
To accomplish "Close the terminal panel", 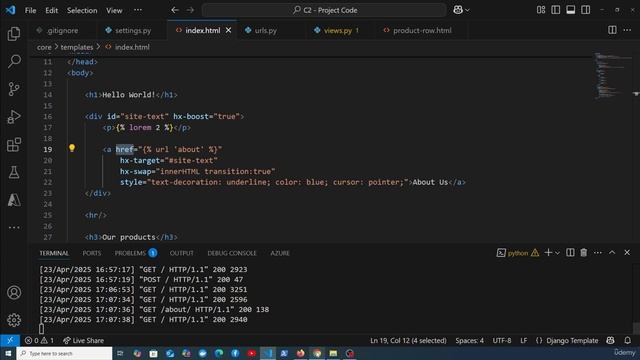I will pos(627,253).
